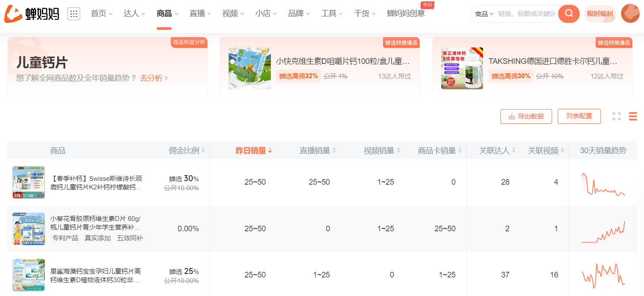Open the nine-dot apps grid icon
The width and height of the screenshot is (644, 296).
[x=74, y=14]
